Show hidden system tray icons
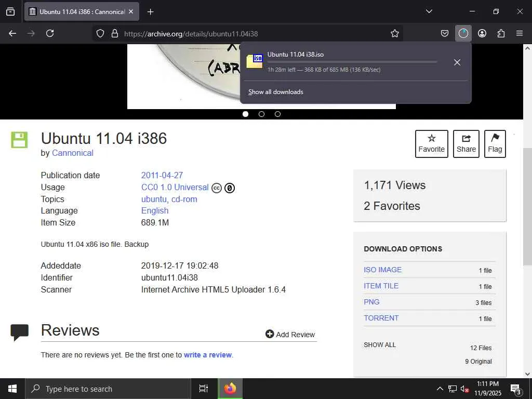The image size is (532, 399). click(440, 389)
